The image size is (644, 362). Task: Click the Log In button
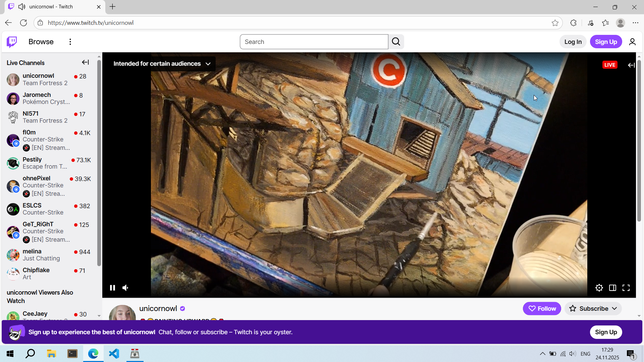point(573,42)
